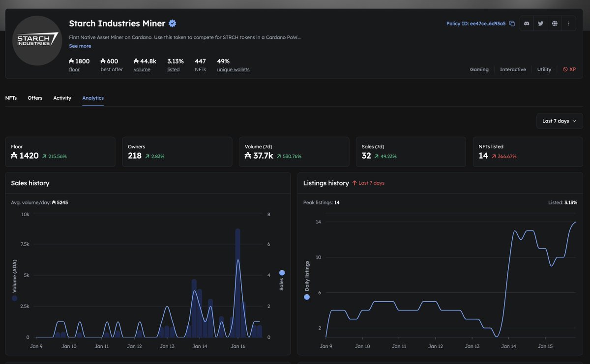This screenshot has width=590, height=364.
Task: Click the See more link
Action: coord(80,46)
